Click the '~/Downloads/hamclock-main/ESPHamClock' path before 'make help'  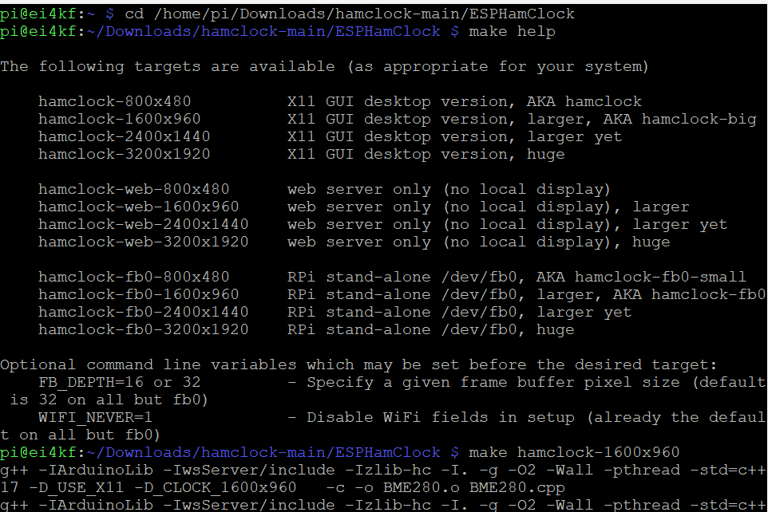coord(263,32)
